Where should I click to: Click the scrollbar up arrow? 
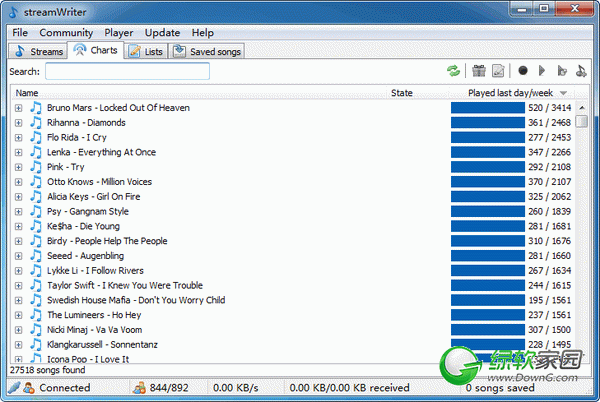(x=582, y=108)
